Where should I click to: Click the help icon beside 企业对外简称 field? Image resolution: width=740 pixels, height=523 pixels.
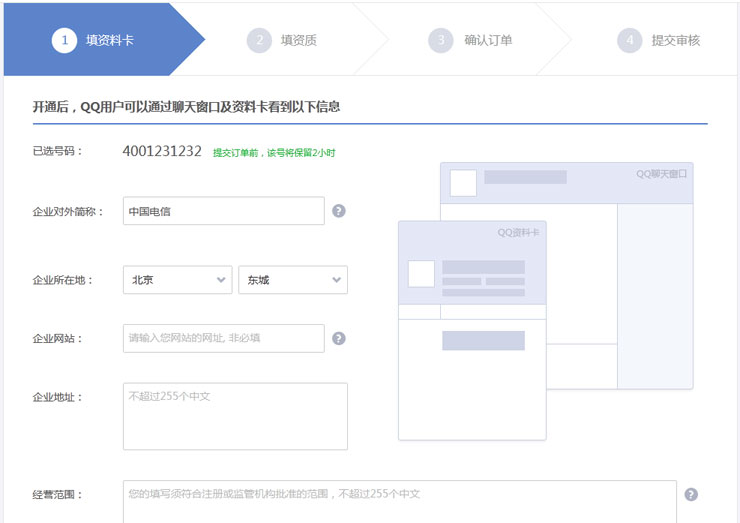[338, 211]
